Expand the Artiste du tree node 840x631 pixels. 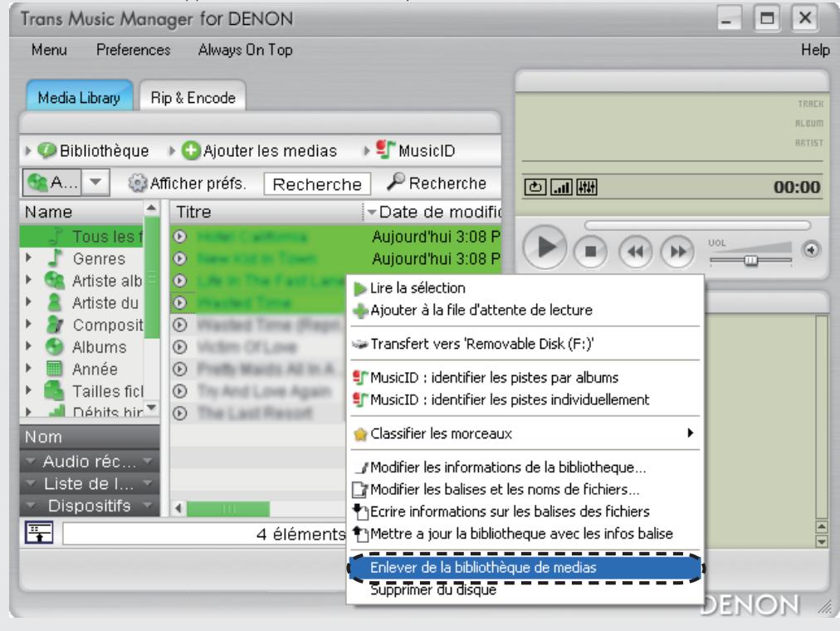click(x=28, y=302)
